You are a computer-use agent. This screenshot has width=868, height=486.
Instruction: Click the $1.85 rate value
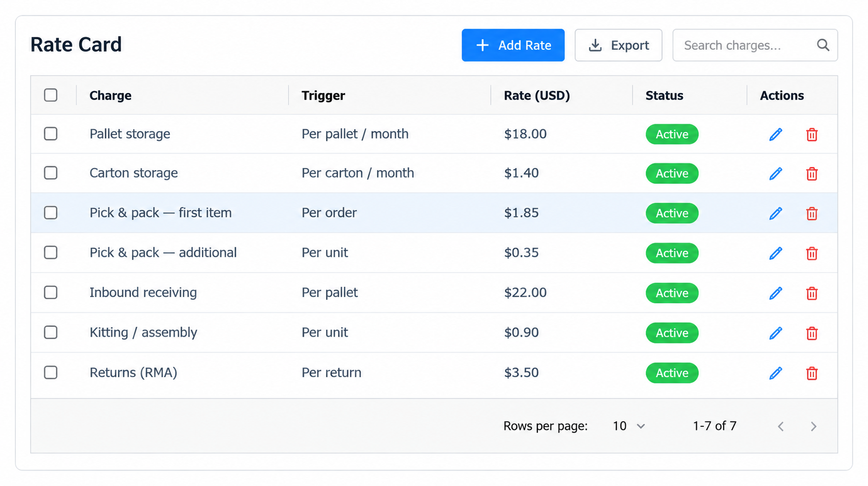(521, 213)
